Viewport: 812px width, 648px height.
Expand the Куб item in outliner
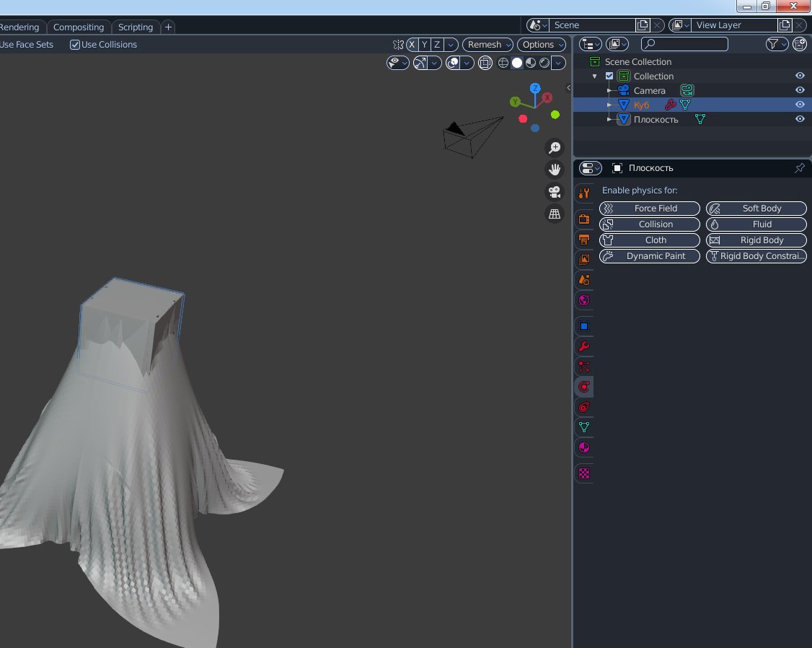(609, 105)
